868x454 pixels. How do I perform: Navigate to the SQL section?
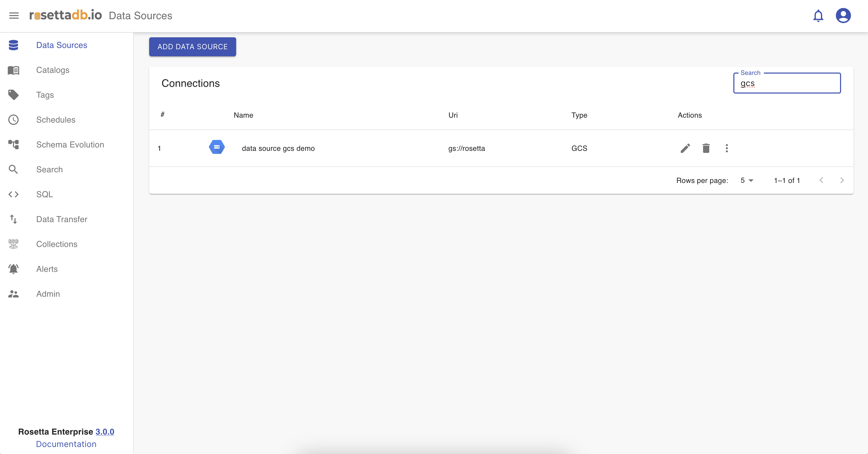tap(45, 195)
